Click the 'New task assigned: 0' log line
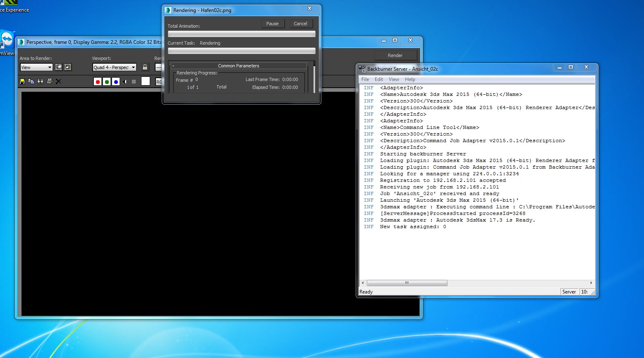 413,227
